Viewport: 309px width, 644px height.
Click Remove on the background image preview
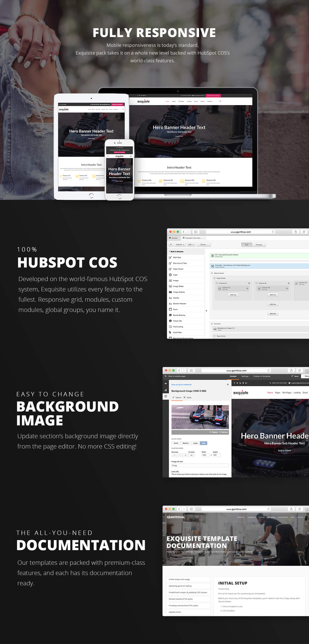pos(223,432)
